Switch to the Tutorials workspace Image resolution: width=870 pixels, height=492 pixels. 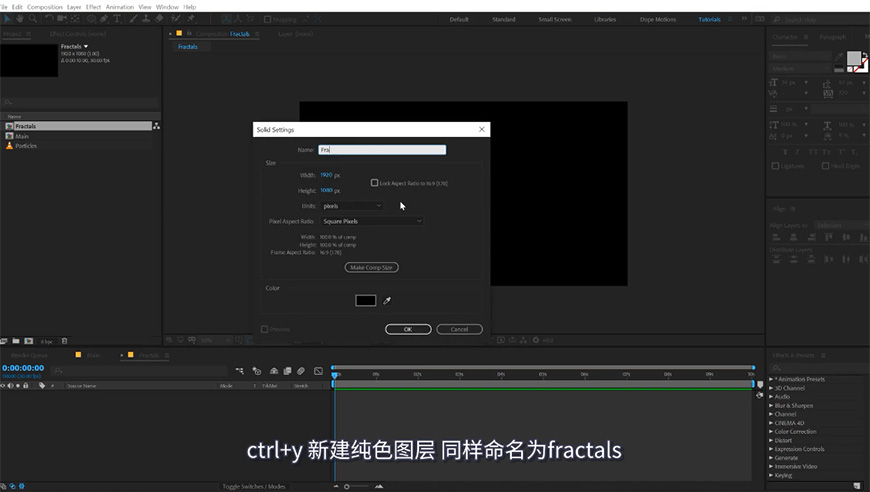coord(709,19)
